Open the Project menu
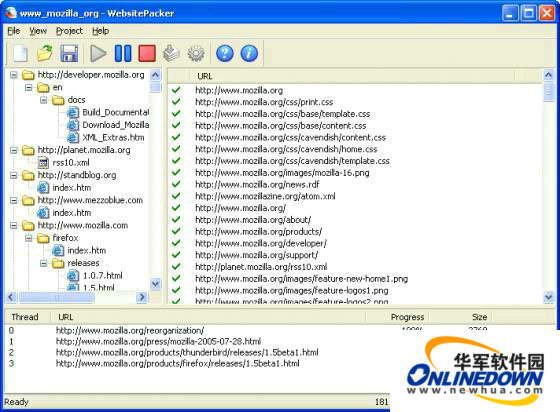 [69, 31]
